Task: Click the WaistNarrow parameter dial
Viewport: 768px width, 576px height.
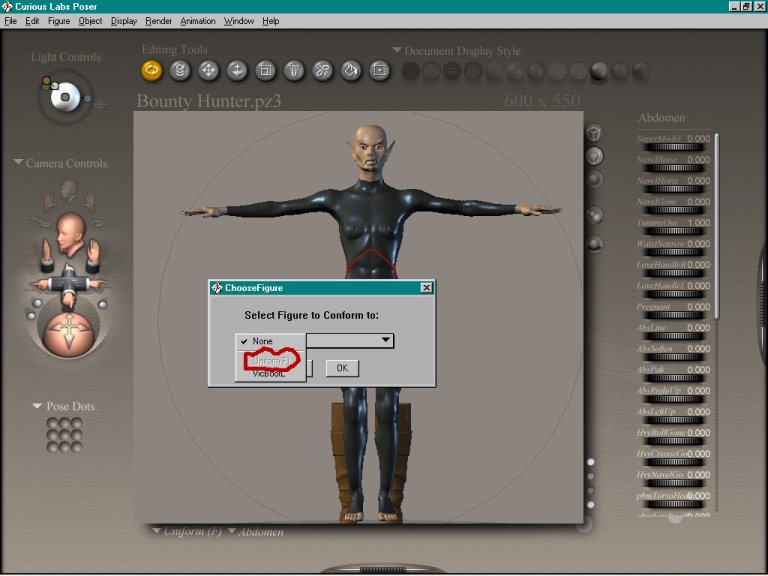Action: coord(673,252)
